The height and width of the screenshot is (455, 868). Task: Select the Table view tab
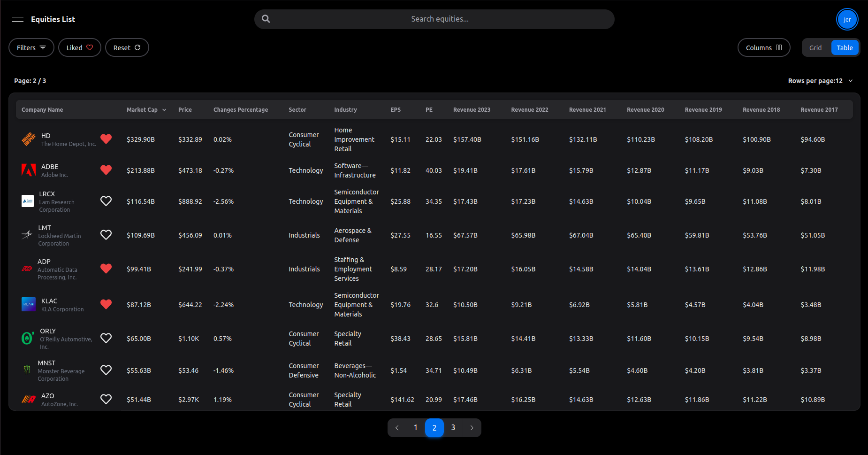coord(845,47)
